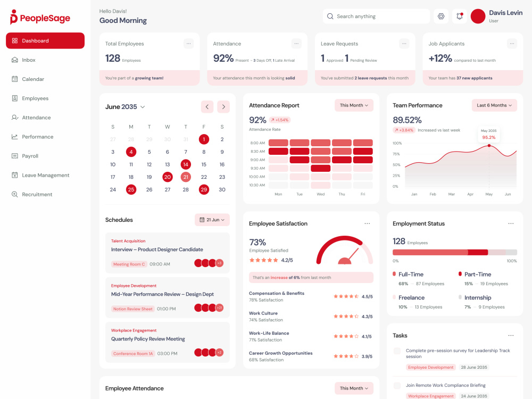Image resolution: width=532 pixels, height=399 pixels.
Task: Click the search magnifier icon
Action: click(330, 16)
